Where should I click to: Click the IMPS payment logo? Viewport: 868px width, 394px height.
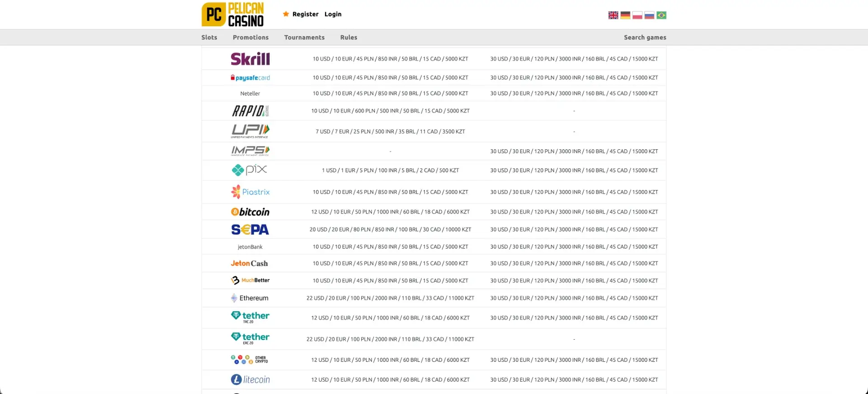[250, 151]
